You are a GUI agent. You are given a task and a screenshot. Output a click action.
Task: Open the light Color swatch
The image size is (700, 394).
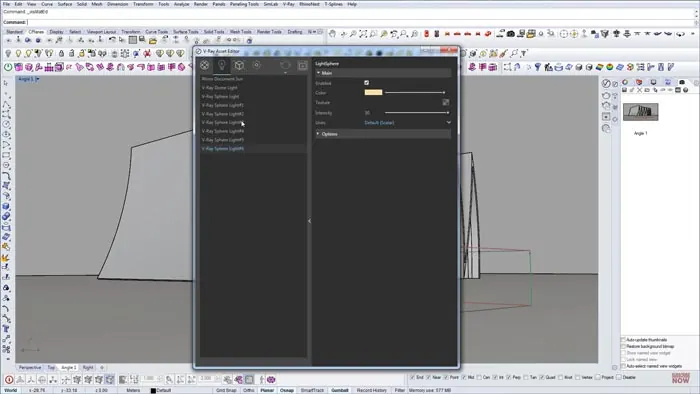[x=373, y=92]
